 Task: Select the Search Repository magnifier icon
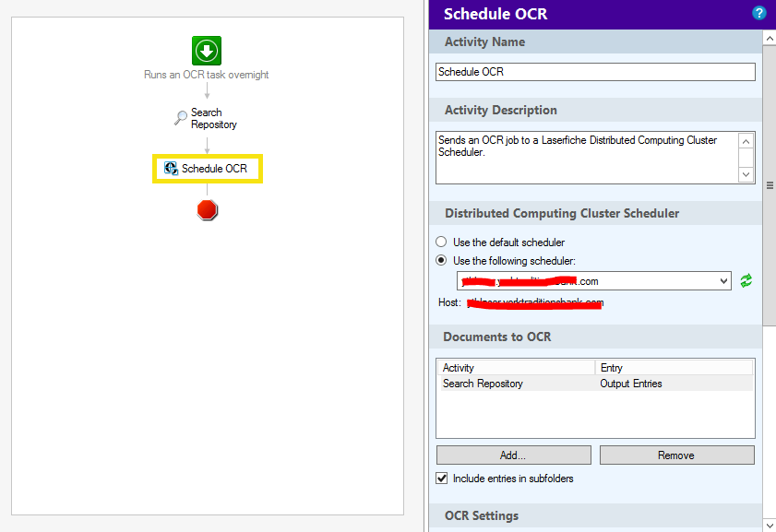pyautogui.click(x=181, y=118)
